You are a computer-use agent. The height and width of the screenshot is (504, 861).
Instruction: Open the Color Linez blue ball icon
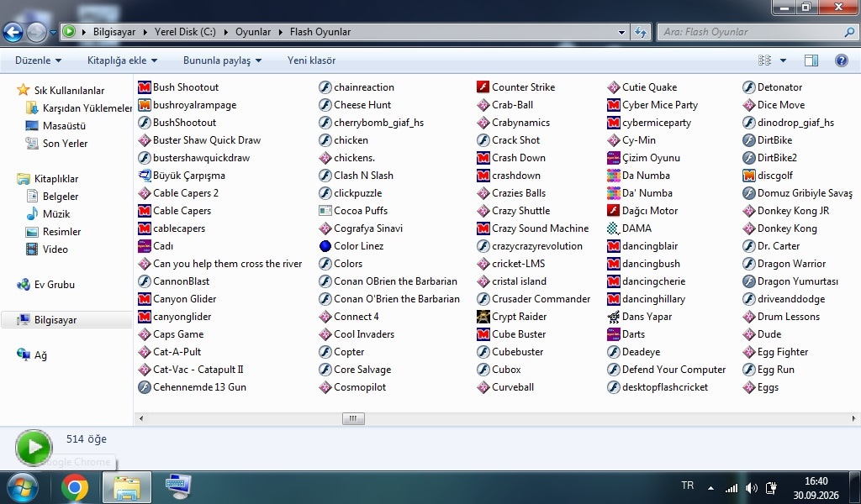325,245
